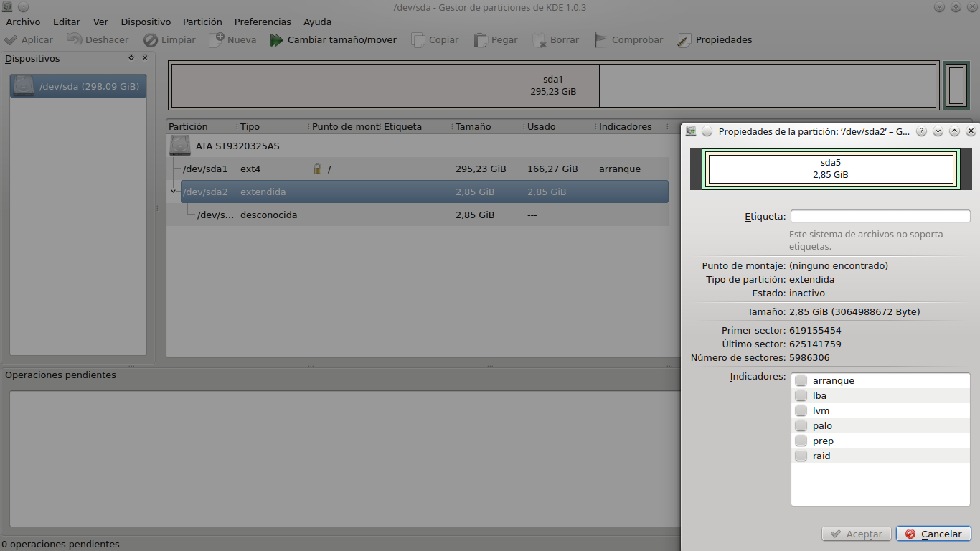Click the arranque flag in sda1 row
This screenshot has width=980, height=551.
[620, 169]
